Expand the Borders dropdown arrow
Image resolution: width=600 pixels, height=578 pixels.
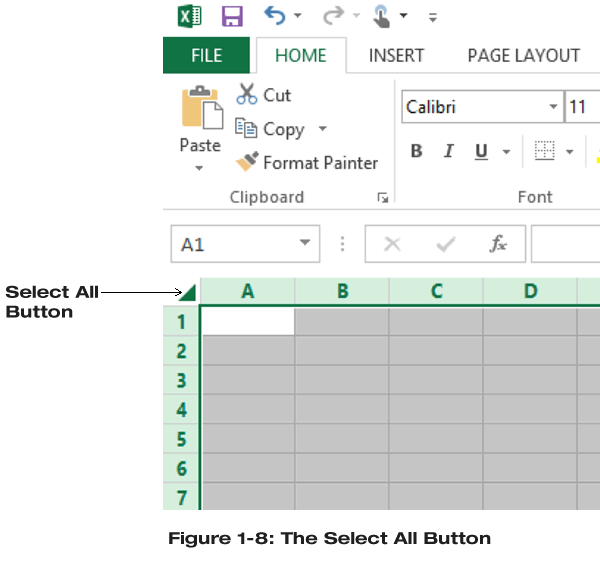570,152
